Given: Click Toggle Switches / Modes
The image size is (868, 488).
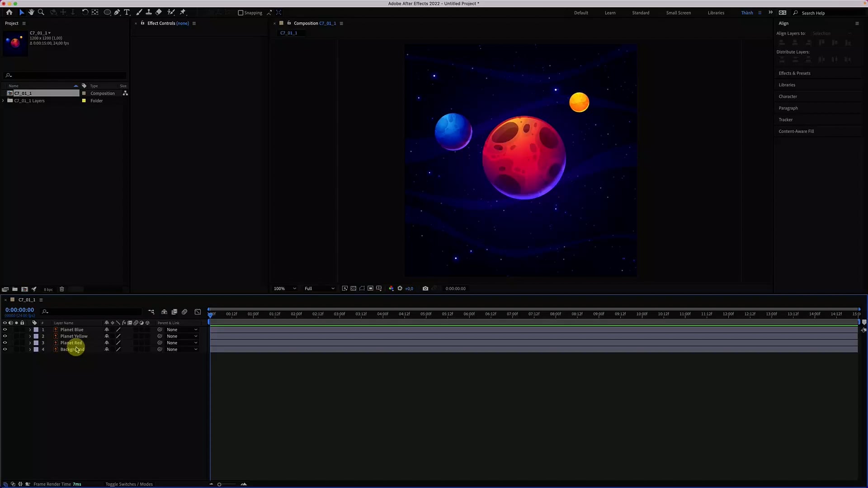Looking at the screenshot, I should [129, 484].
